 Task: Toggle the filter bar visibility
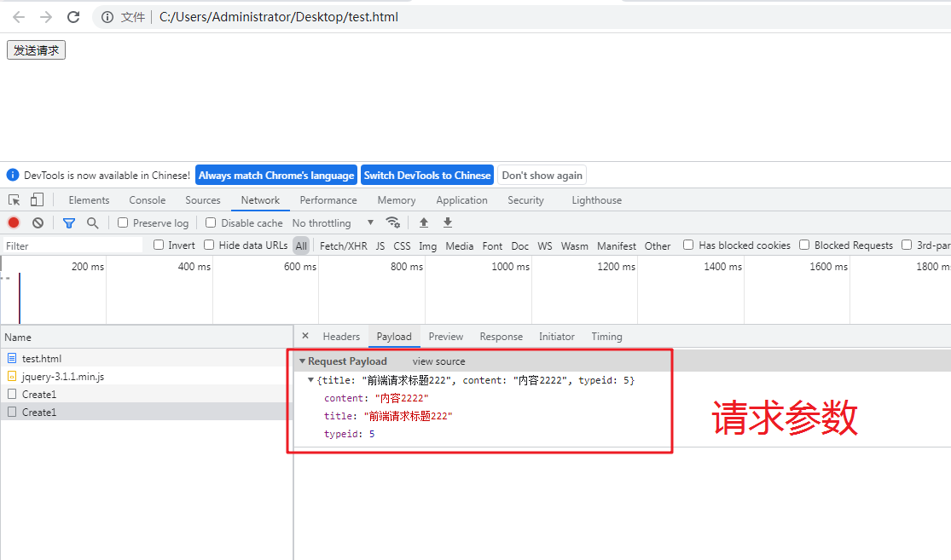68,222
